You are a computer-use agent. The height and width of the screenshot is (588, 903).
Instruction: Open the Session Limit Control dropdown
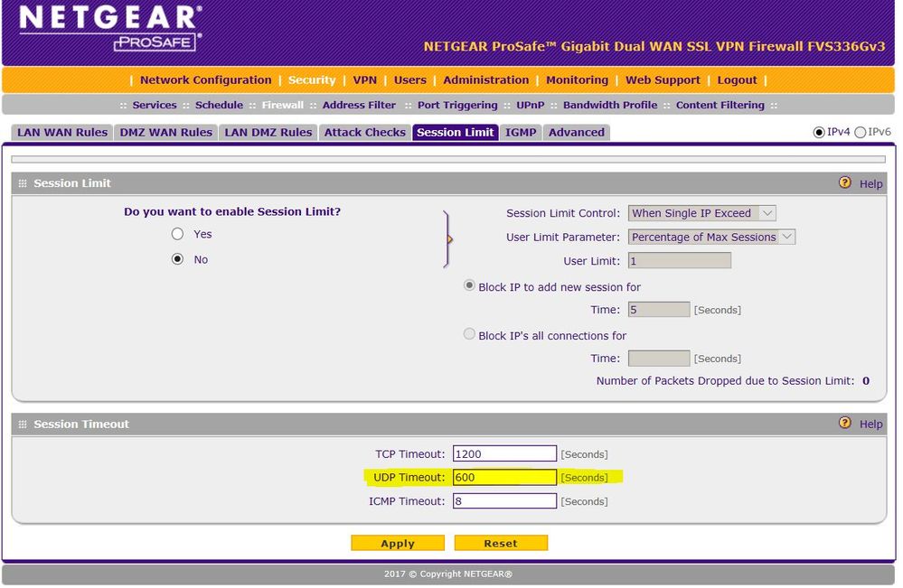click(x=702, y=213)
